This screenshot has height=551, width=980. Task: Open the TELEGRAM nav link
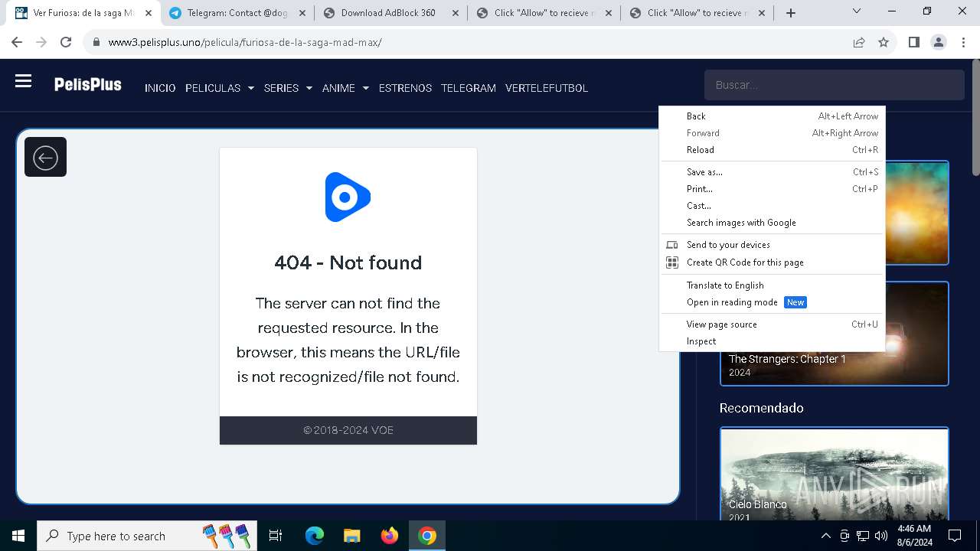pyautogui.click(x=469, y=88)
